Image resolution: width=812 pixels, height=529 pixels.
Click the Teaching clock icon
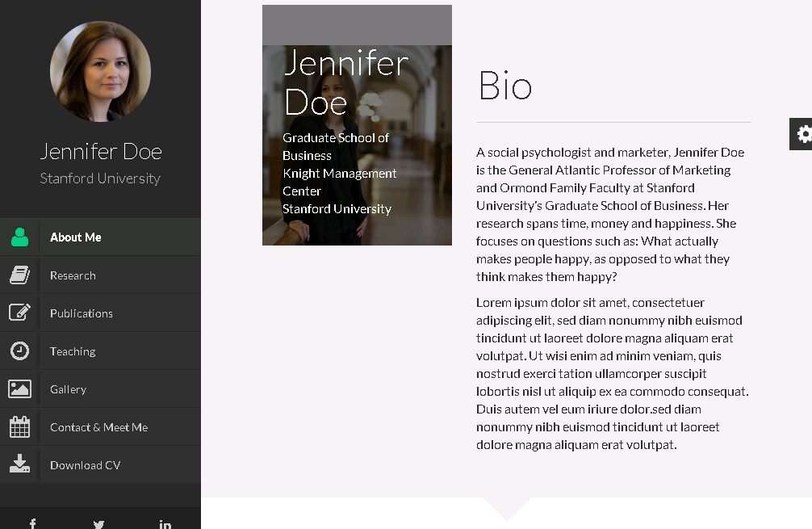[x=20, y=351]
